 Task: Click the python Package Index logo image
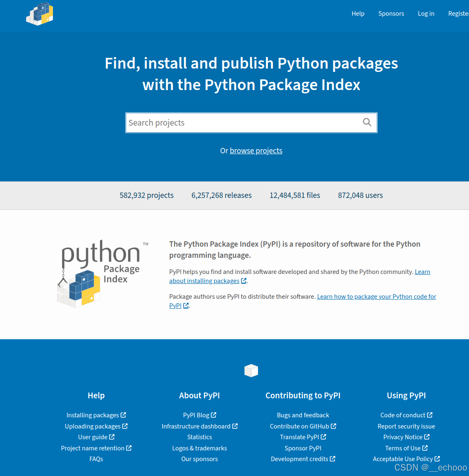coord(102,274)
